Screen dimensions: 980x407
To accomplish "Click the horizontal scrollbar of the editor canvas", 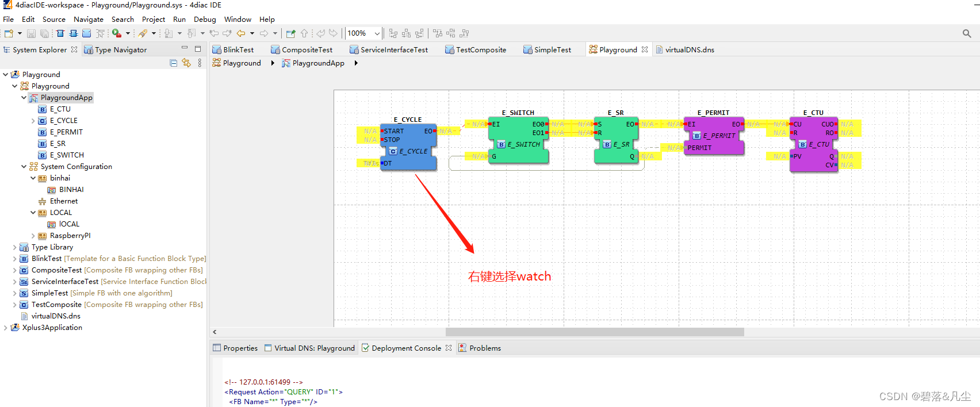I will pos(595,332).
